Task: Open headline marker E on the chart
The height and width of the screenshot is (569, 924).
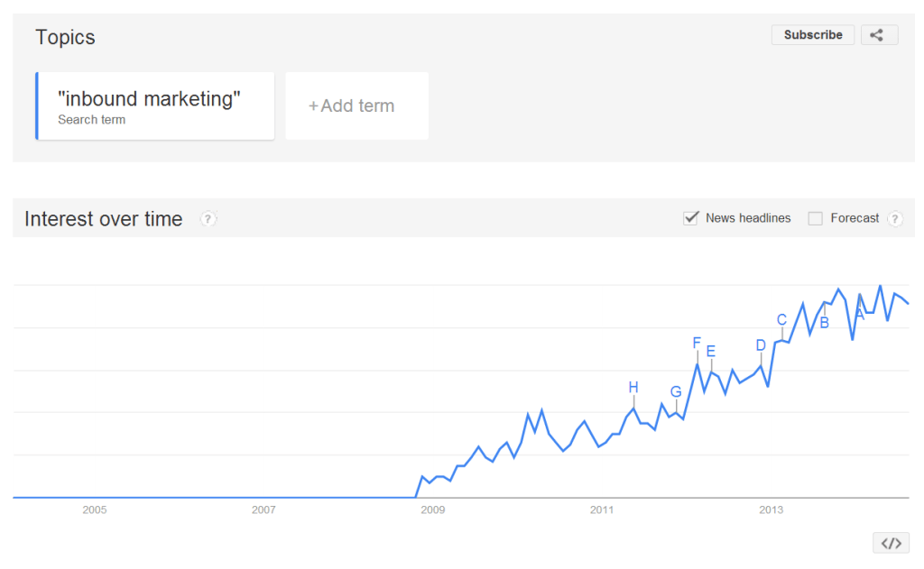Action: (x=711, y=351)
